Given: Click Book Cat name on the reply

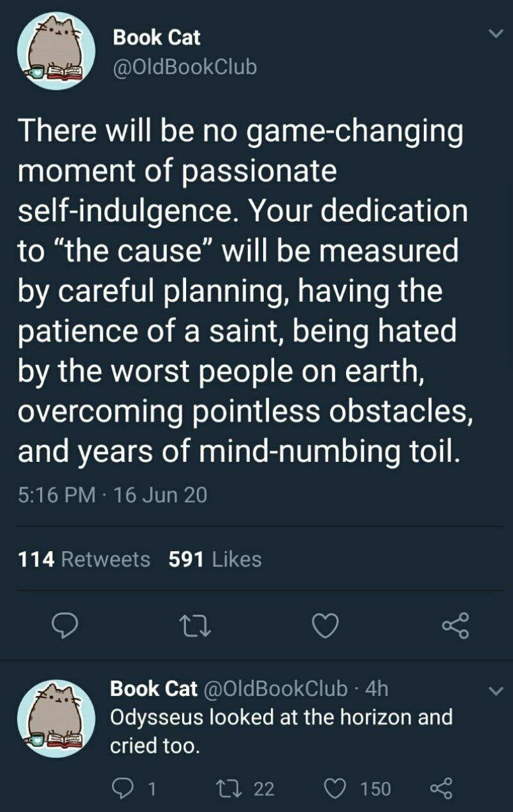Looking at the screenshot, I should pyautogui.click(x=154, y=689).
